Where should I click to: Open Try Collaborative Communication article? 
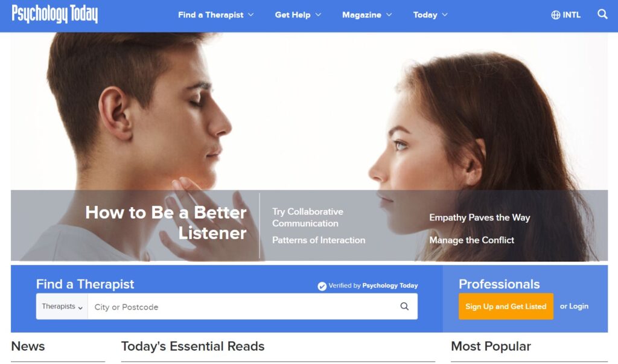[x=308, y=217]
